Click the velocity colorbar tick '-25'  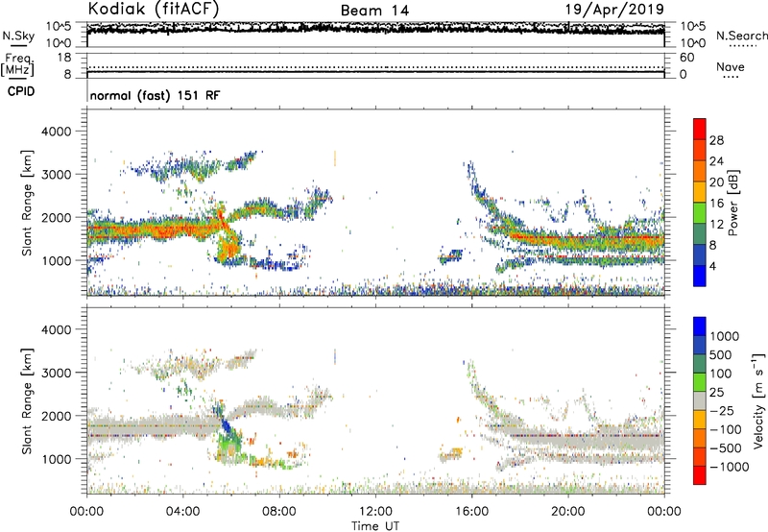point(724,410)
